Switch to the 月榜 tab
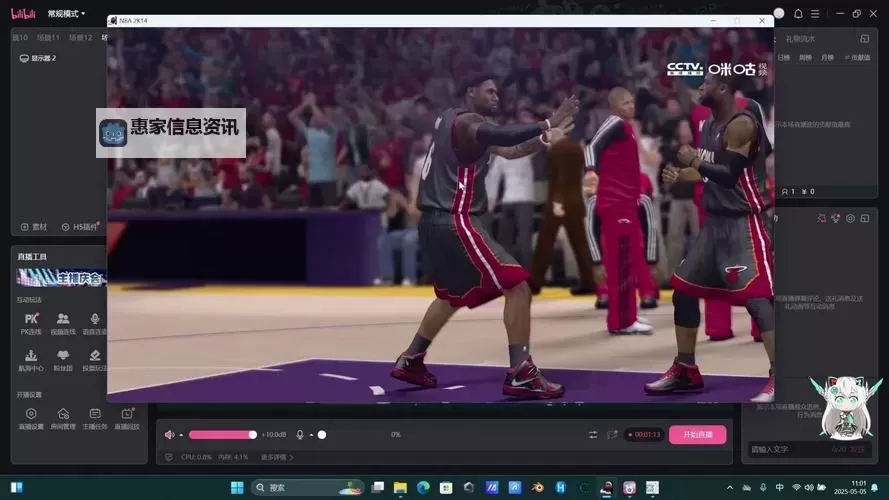 (x=828, y=58)
